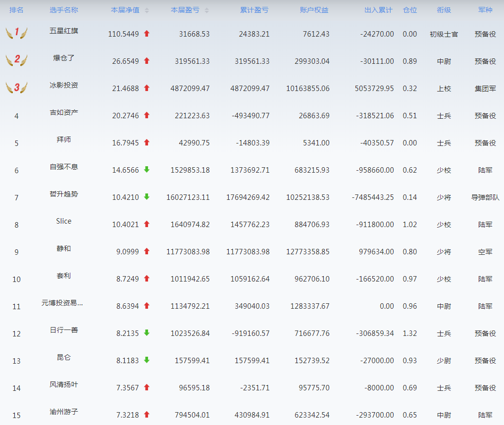Select rank number 15

pos(16,416)
